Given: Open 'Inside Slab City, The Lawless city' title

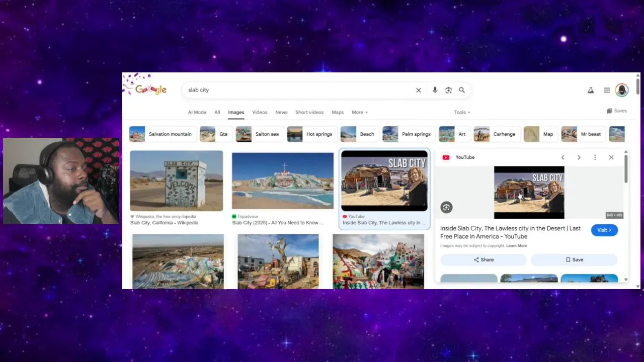Looking at the screenshot, I should pyautogui.click(x=510, y=232).
